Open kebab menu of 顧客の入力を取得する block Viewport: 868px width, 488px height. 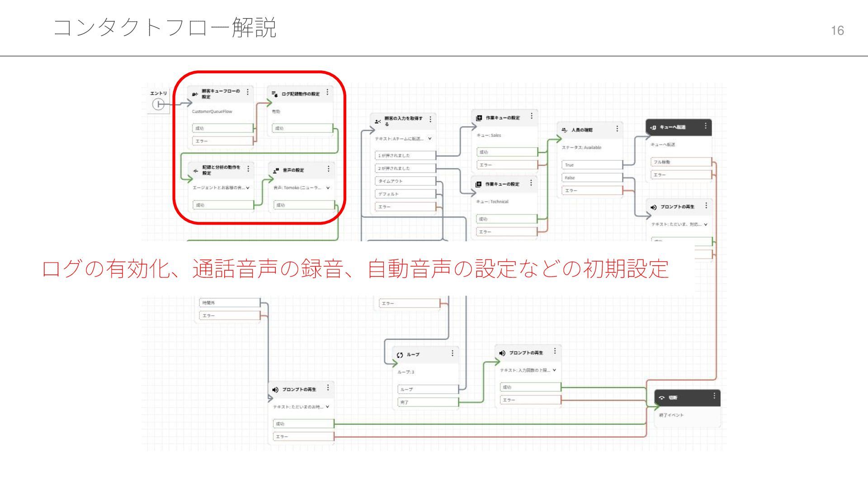(430, 119)
